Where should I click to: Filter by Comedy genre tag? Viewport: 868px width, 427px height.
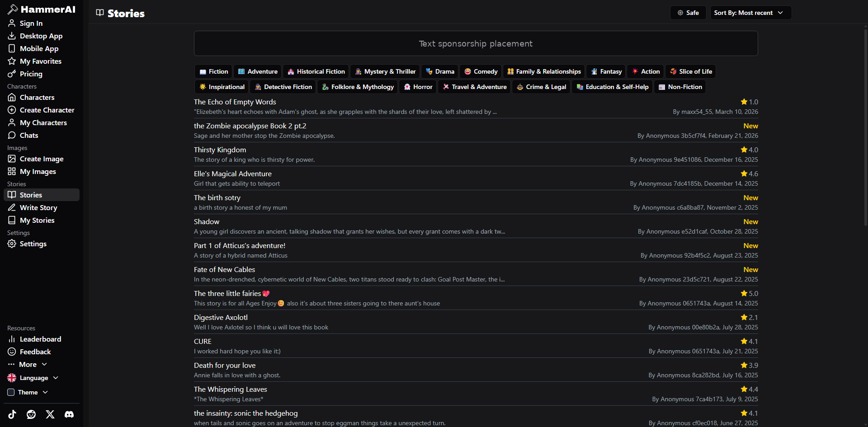point(481,71)
